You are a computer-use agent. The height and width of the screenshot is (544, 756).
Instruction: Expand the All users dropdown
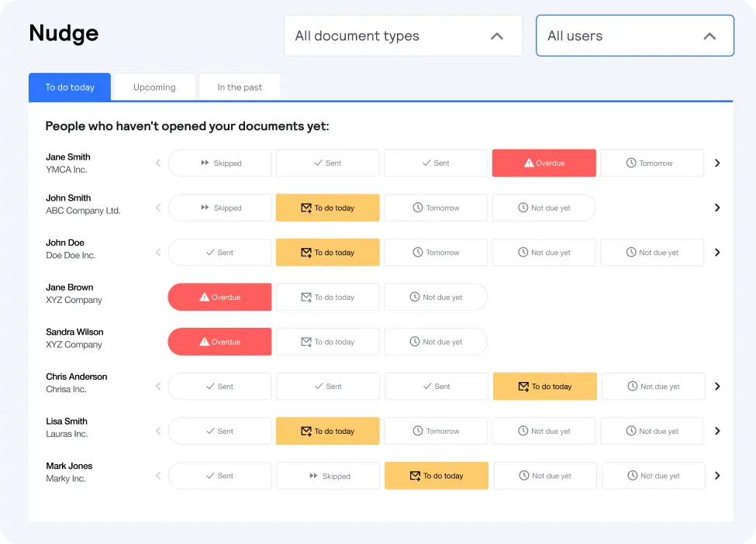[x=634, y=36]
